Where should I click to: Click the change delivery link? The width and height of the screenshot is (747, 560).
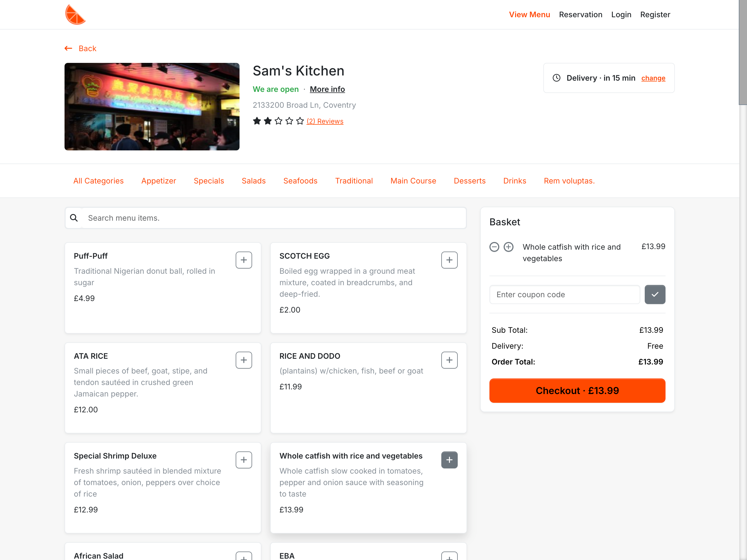[x=653, y=78]
